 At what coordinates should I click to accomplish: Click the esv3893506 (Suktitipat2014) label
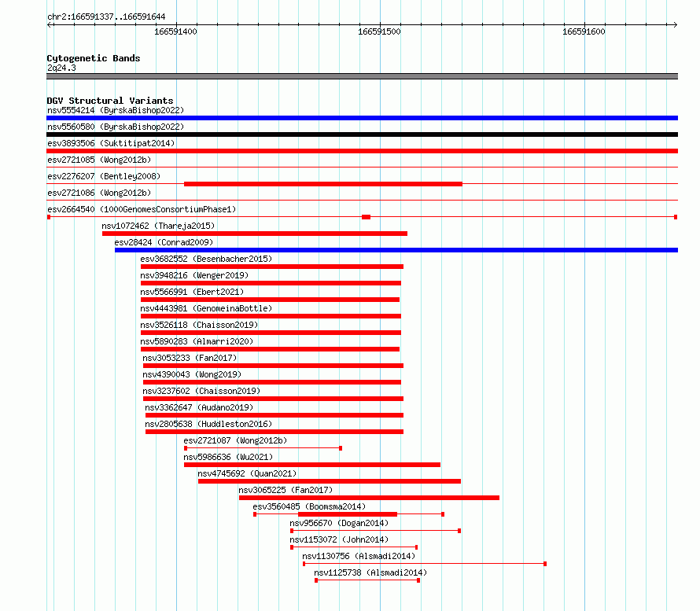pos(111,143)
